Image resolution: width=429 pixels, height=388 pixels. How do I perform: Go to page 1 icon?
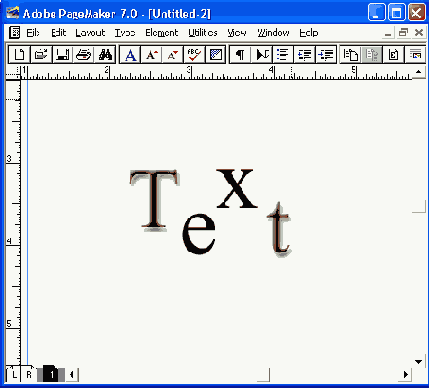tap(51, 374)
